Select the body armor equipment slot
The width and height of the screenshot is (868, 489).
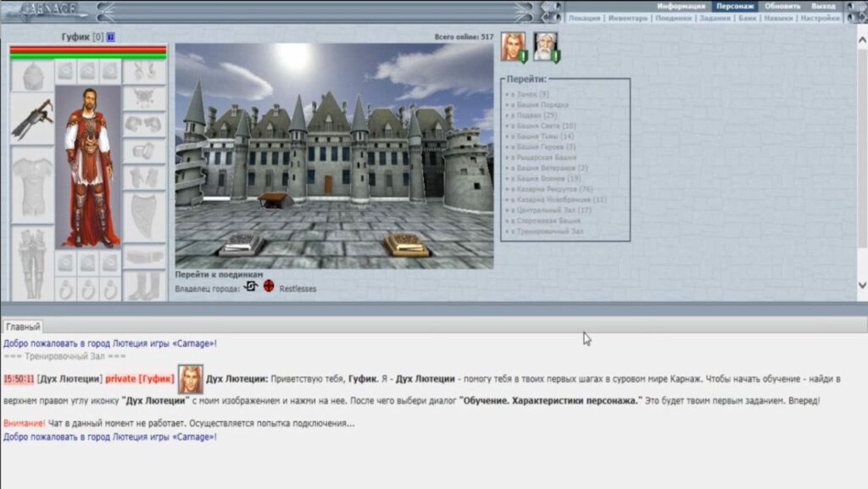(x=33, y=186)
